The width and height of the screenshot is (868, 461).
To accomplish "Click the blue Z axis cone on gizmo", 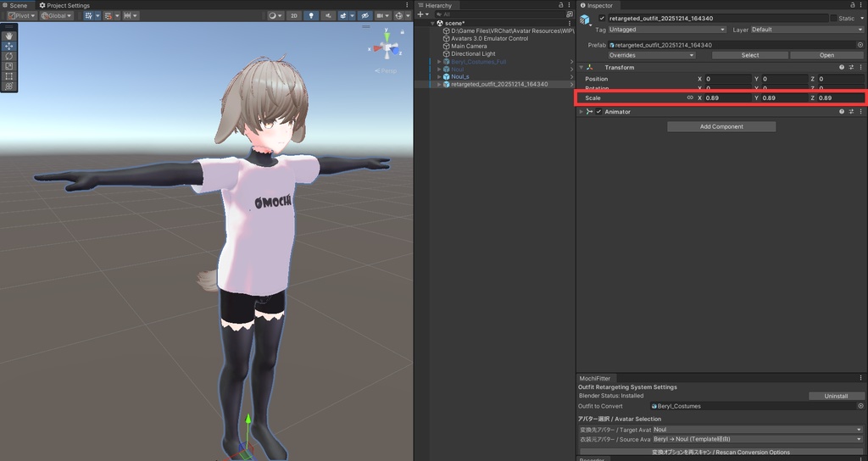I will (x=395, y=52).
